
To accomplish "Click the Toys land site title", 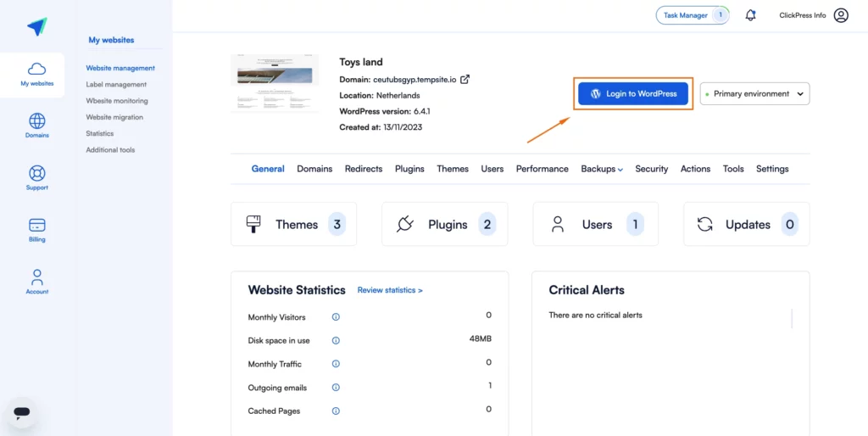I will click(361, 61).
